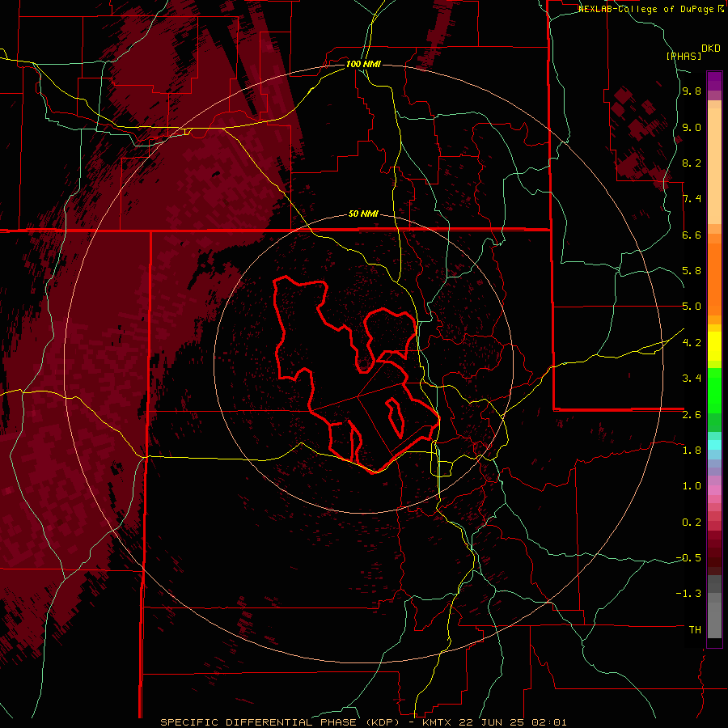Click the yellow segment of the color bar

click(714, 346)
